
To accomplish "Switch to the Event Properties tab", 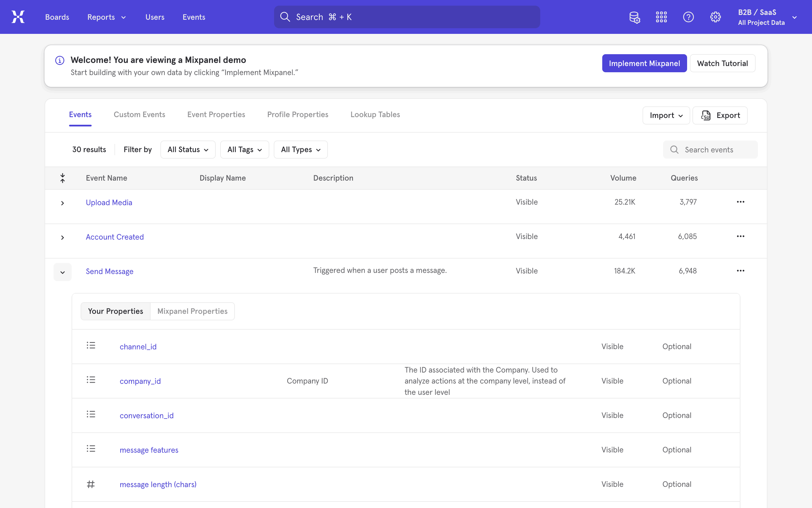I will click(x=216, y=115).
